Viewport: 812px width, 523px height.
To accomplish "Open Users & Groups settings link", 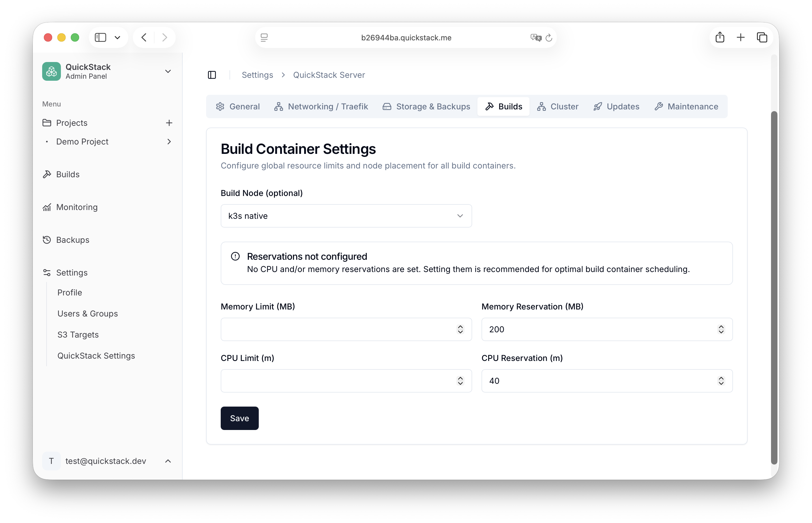I will (x=88, y=314).
